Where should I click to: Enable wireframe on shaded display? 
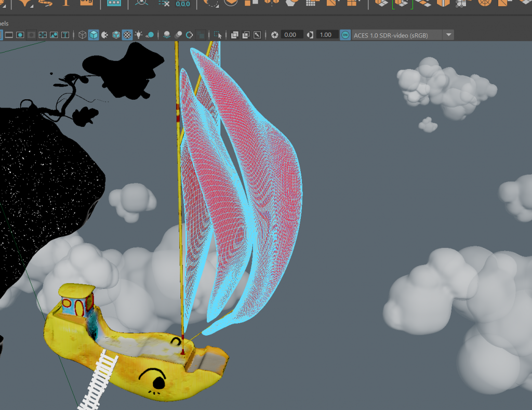(116, 35)
